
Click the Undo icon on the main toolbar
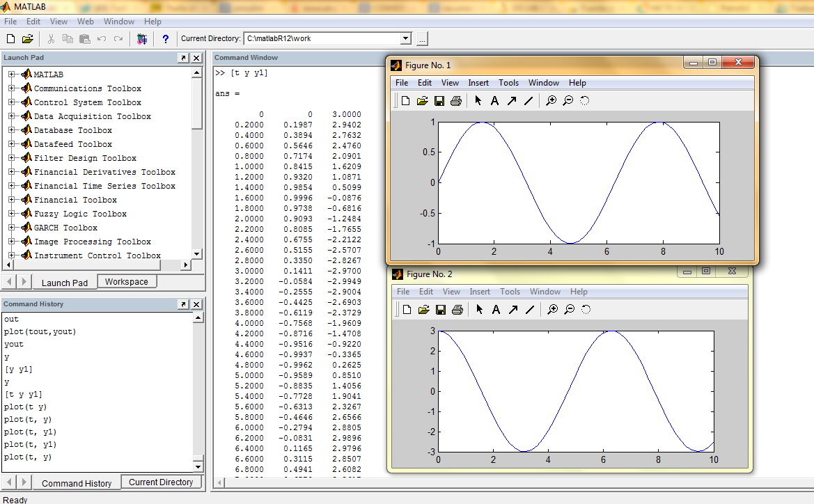point(101,38)
